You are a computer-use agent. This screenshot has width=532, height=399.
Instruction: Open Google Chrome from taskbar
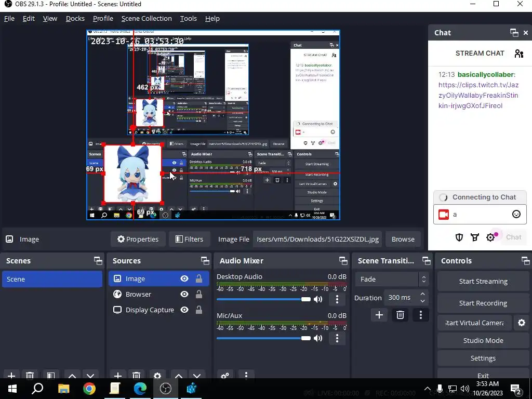pos(89,389)
